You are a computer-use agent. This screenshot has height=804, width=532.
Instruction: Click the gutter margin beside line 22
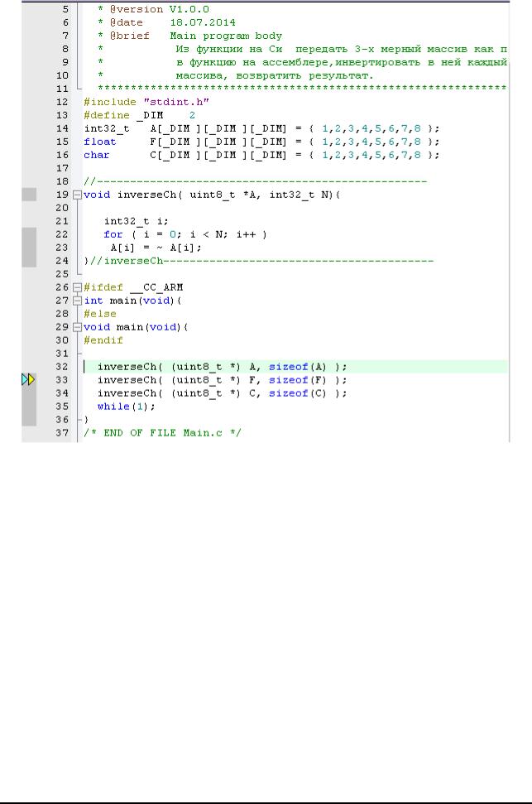[x=29, y=234]
